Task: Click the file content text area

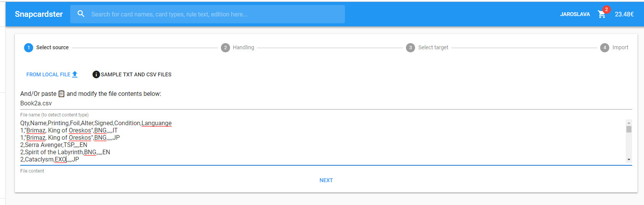Action: click(x=323, y=141)
